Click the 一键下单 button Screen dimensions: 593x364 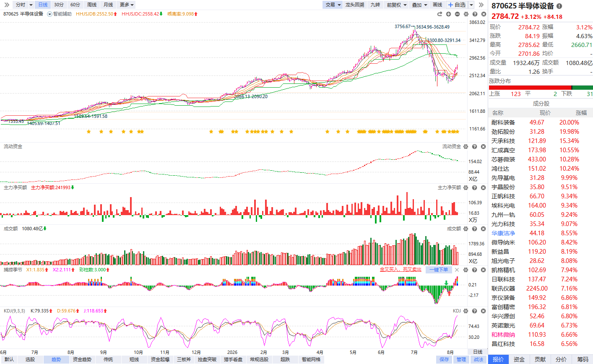[x=439, y=270]
